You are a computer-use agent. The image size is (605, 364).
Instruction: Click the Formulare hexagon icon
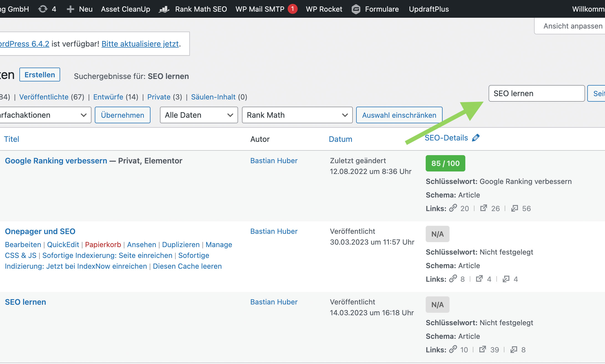click(356, 9)
